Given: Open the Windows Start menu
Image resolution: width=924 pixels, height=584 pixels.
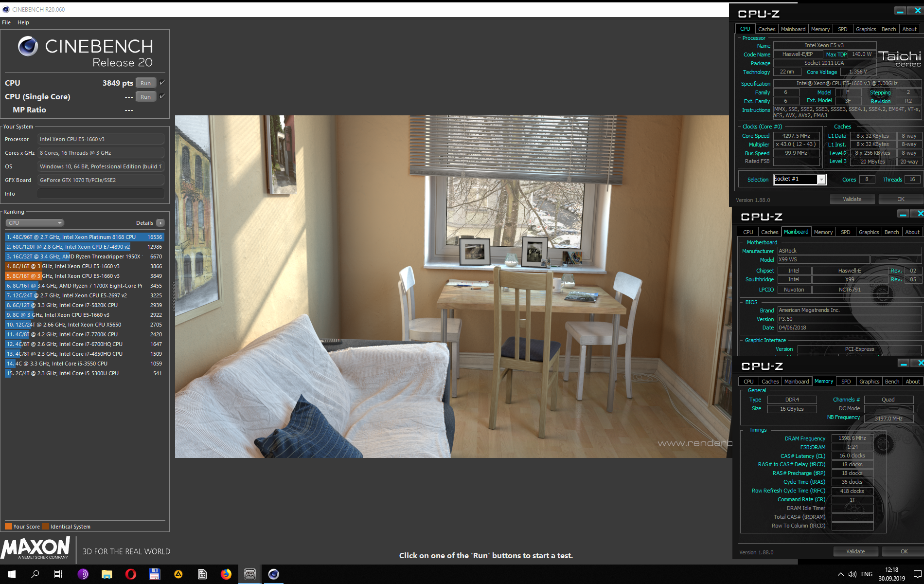Looking at the screenshot, I should click(11, 574).
